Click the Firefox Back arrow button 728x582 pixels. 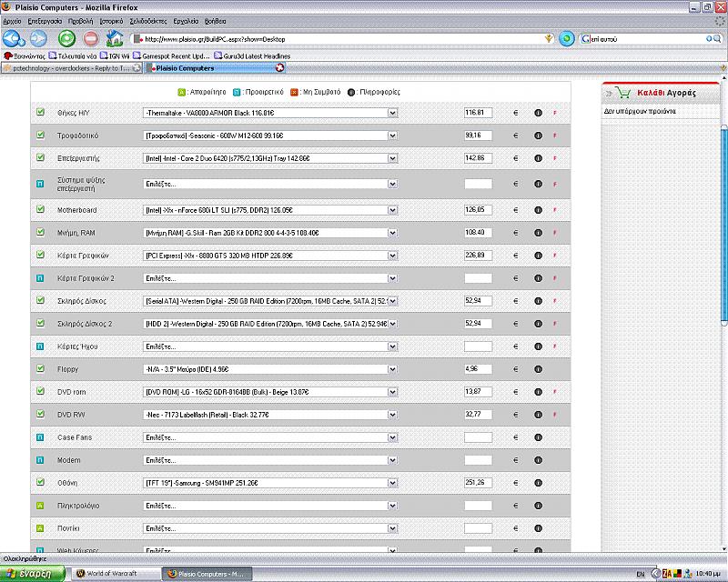tap(13, 38)
